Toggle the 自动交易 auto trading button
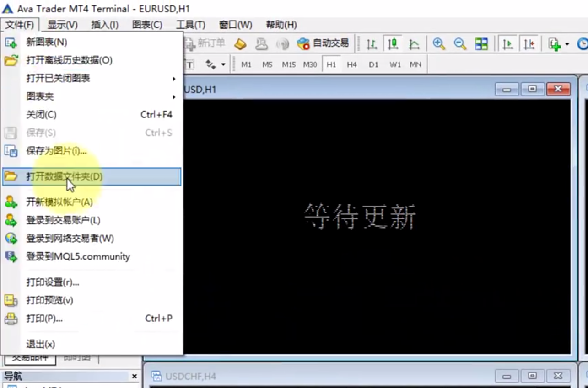588x388 pixels. (323, 44)
